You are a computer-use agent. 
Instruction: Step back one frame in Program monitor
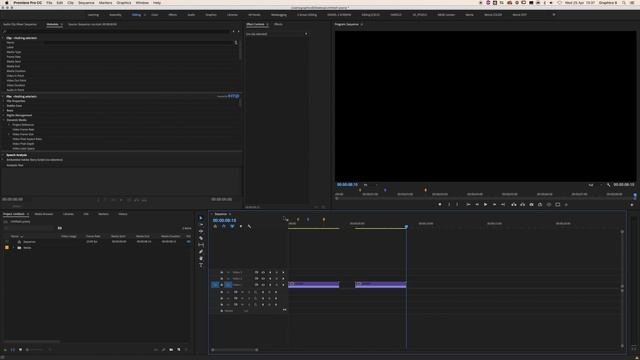pyautogui.click(x=477, y=204)
